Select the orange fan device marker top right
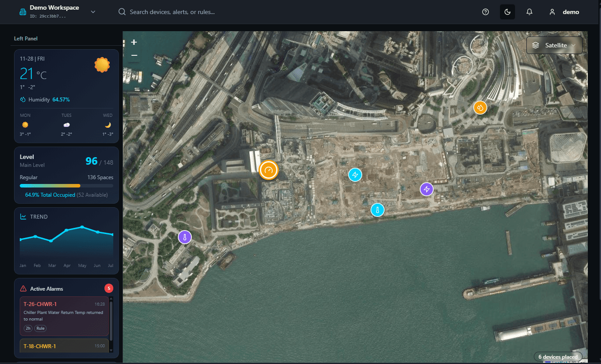The height and width of the screenshot is (364, 601). (x=480, y=107)
